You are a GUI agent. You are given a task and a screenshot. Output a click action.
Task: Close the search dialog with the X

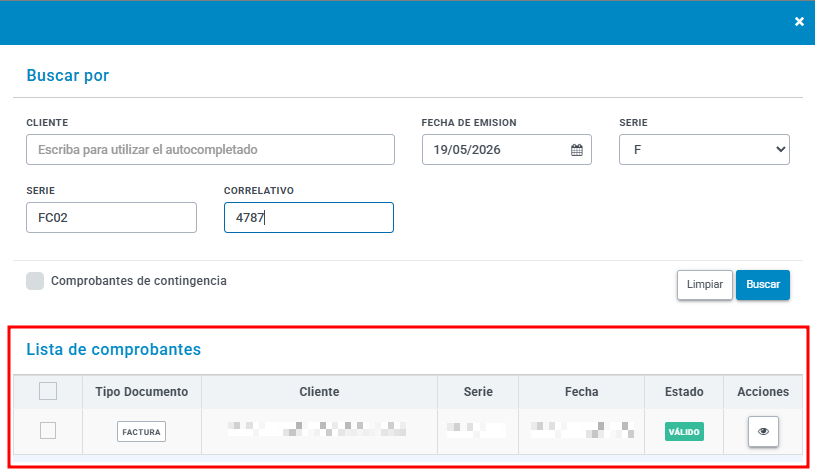799,22
